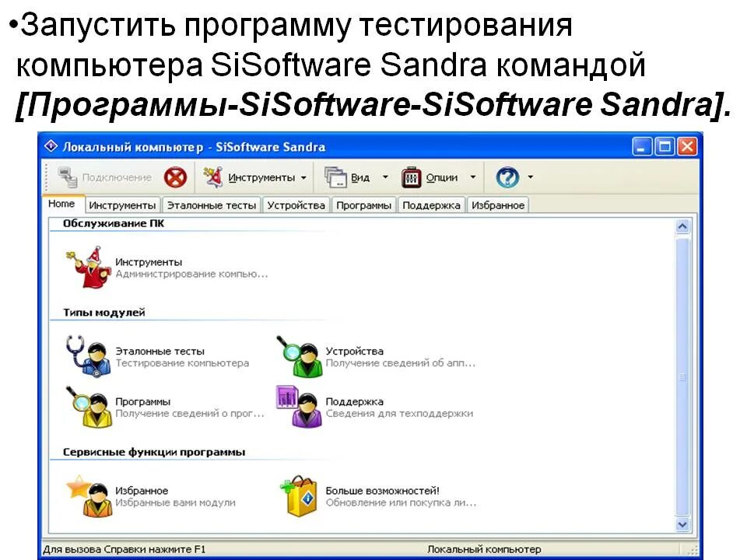Screen dimensions: 747x560
Task: Open Эталонные тесты module text link
Action: tap(160, 351)
